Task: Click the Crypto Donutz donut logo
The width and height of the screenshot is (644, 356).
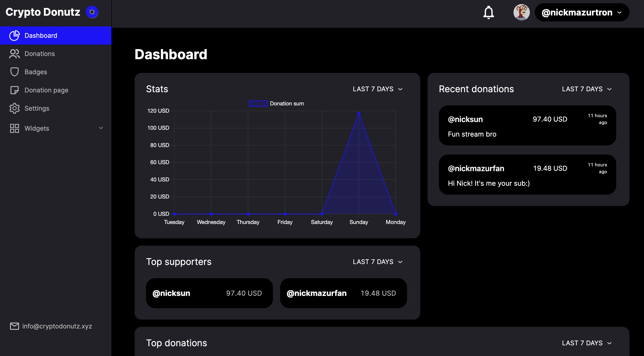Action: pyautogui.click(x=92, y=12)
